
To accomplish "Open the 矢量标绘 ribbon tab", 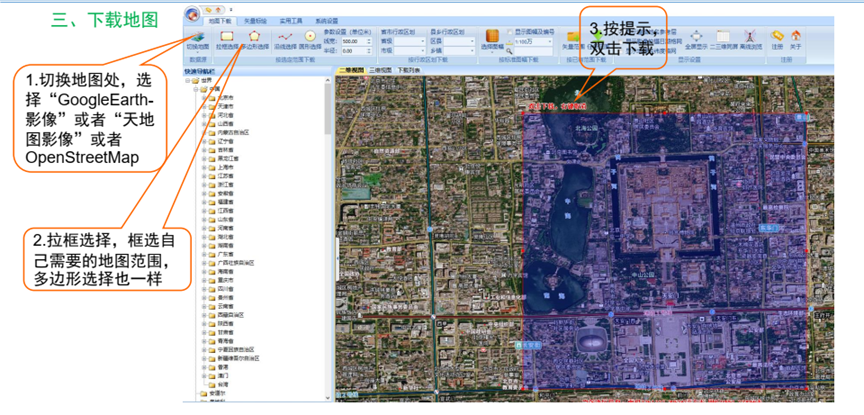I will pos(255,21).
